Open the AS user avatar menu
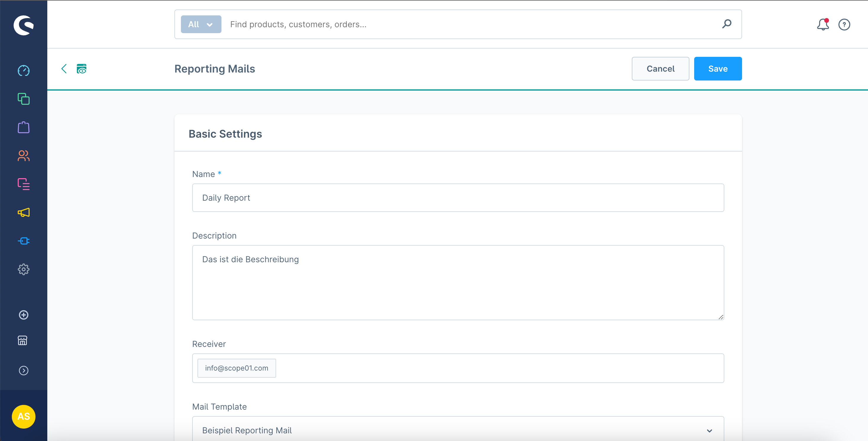The image size is (868, 441). point(24,416)
